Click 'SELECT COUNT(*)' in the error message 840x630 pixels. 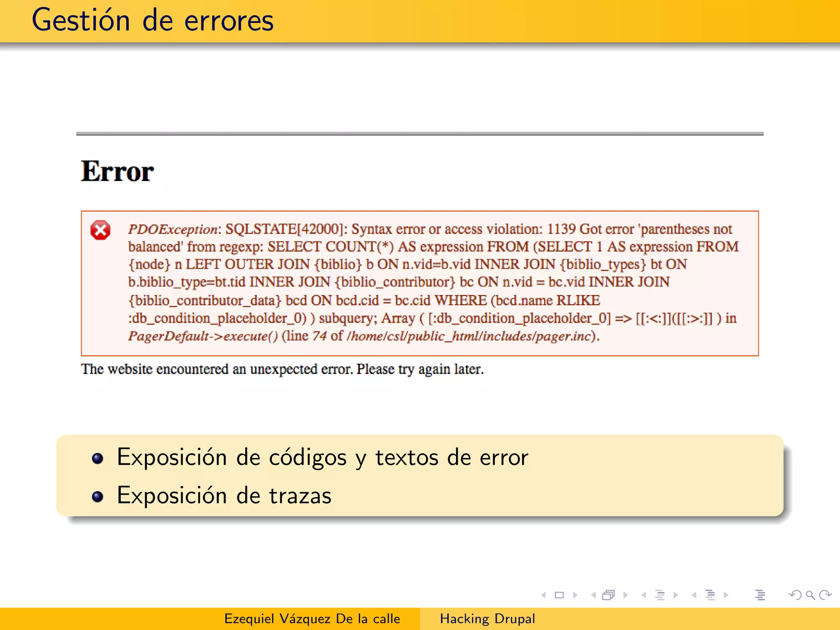click(331, 247)
